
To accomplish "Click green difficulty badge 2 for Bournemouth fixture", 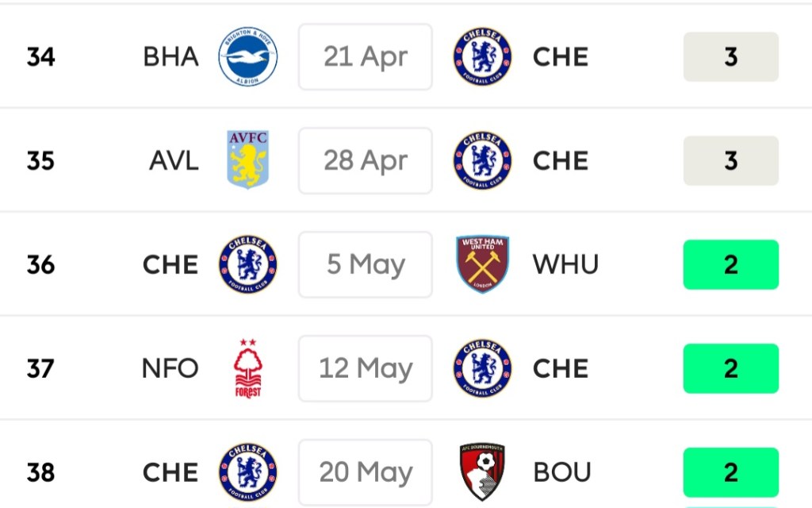I will click(x=730, y=472).
